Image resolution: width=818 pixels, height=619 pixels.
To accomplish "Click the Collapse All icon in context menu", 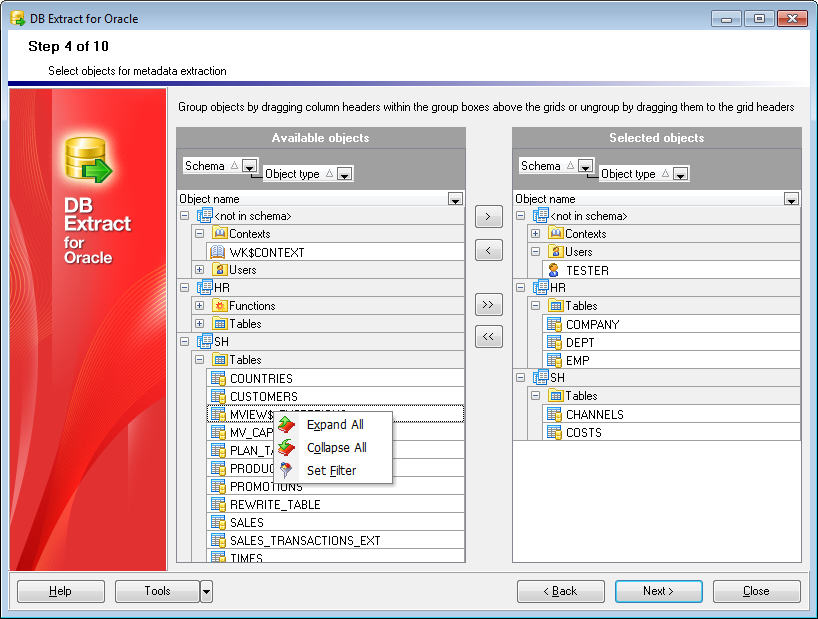I will tap(286, 447).
